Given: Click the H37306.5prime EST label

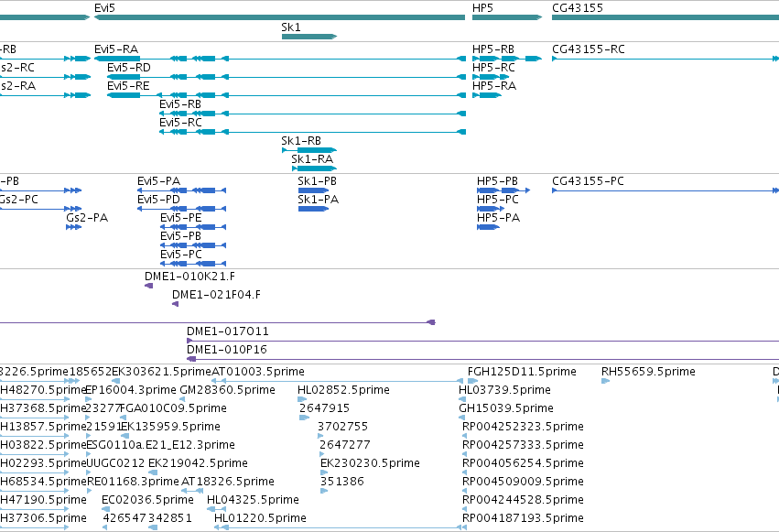Looking at the screenshot, I should pyautogui.click(x=43, y=519).
